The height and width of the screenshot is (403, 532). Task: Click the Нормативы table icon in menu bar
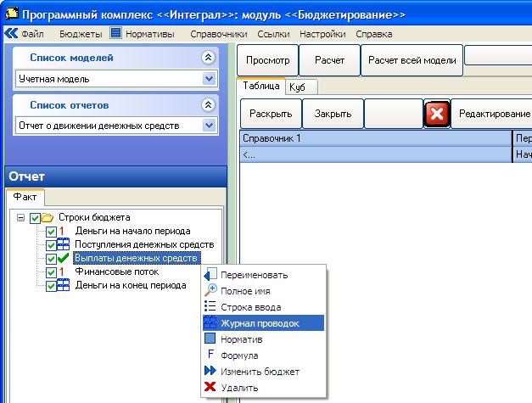[x=115, y=33]
